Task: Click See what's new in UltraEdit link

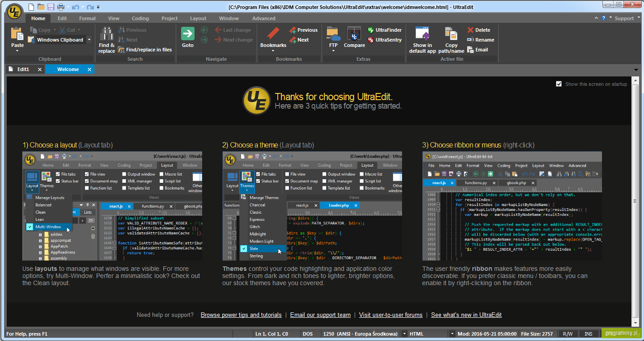Action: coord(466,315)
